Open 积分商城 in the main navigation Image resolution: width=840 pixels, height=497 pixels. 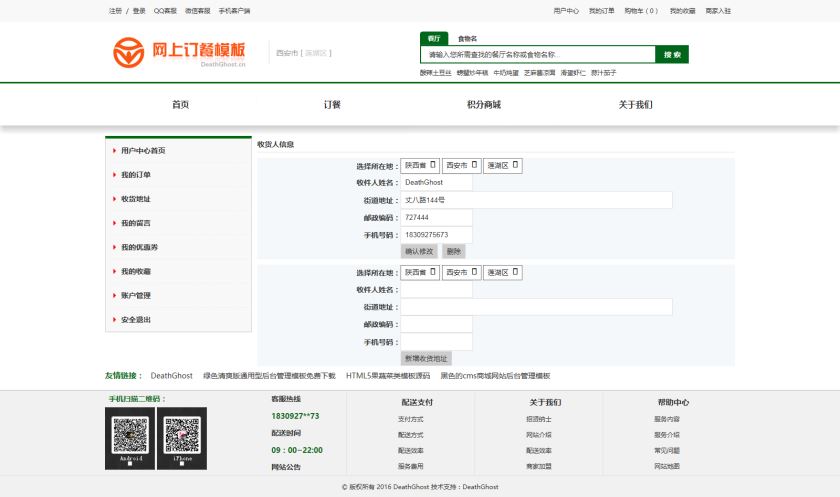coord(484,104)
